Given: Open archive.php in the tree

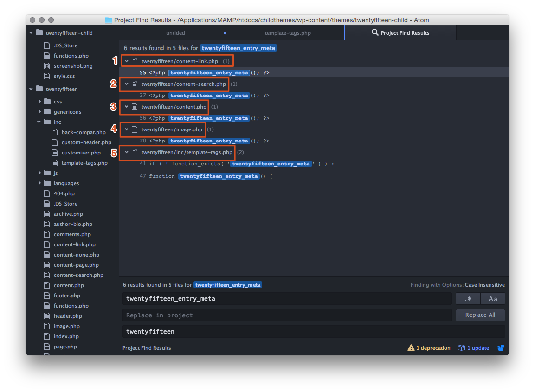Looking at the screenshot, I should pyautogui.click(x=68, y=214).
